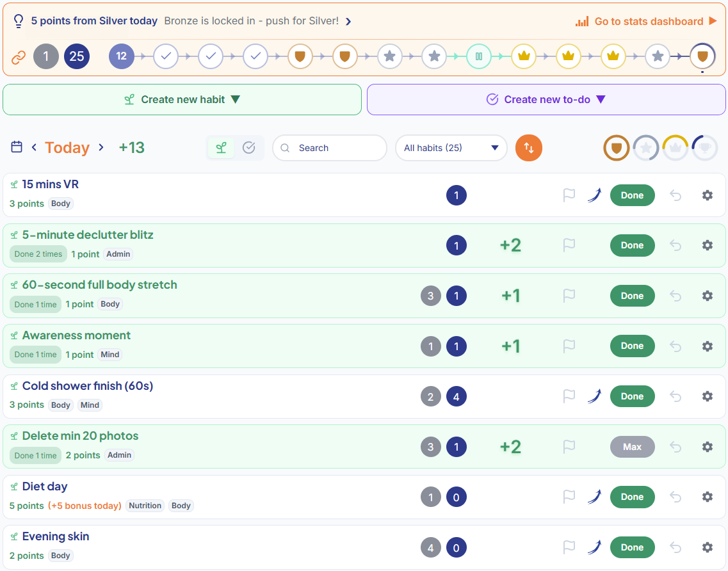
Task: Open settings for Cold shower finish
Action: point(707,396)
